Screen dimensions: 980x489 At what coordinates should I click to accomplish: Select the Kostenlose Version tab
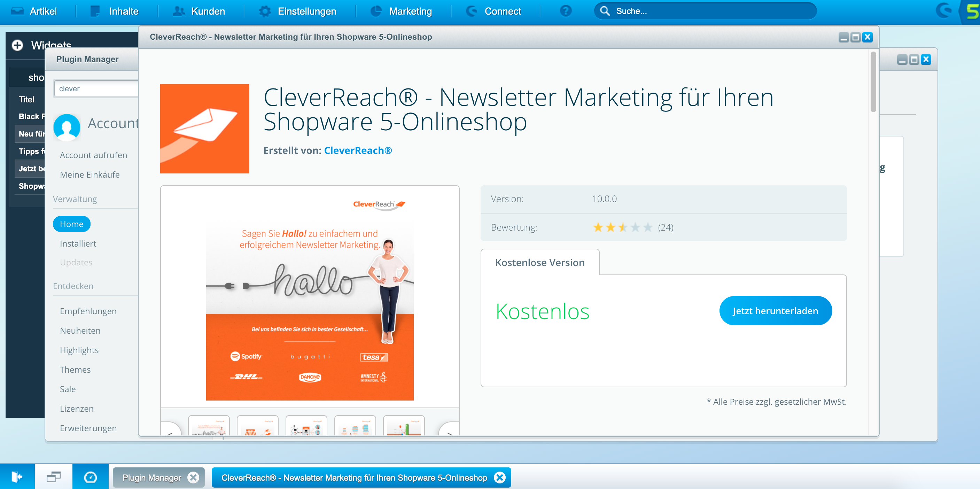[x=540, y=263]
